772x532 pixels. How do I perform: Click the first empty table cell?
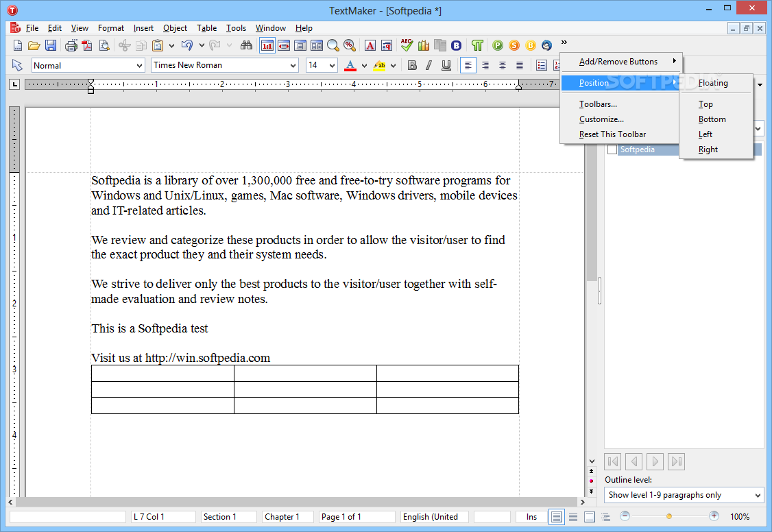pos(162,374)
